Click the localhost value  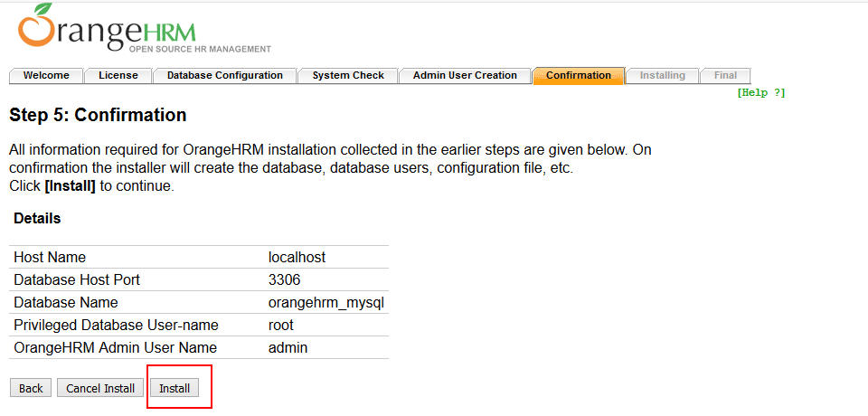click(x=297, y=257)
